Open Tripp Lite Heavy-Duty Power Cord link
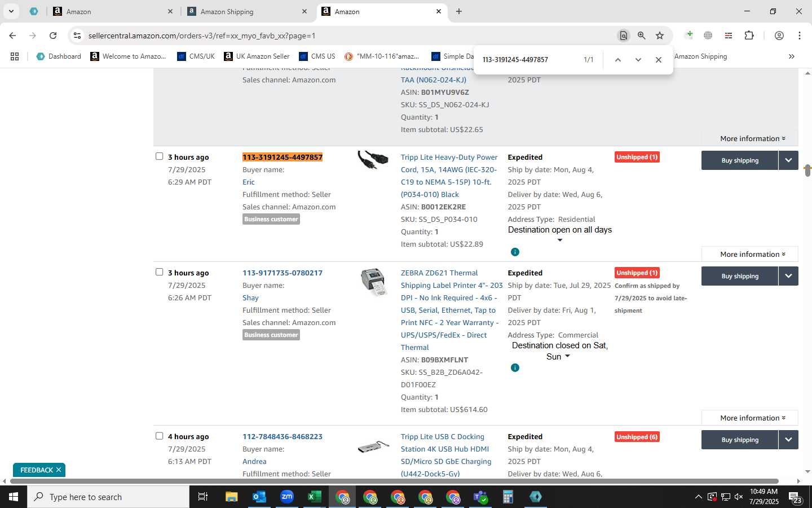 (449, 176)
